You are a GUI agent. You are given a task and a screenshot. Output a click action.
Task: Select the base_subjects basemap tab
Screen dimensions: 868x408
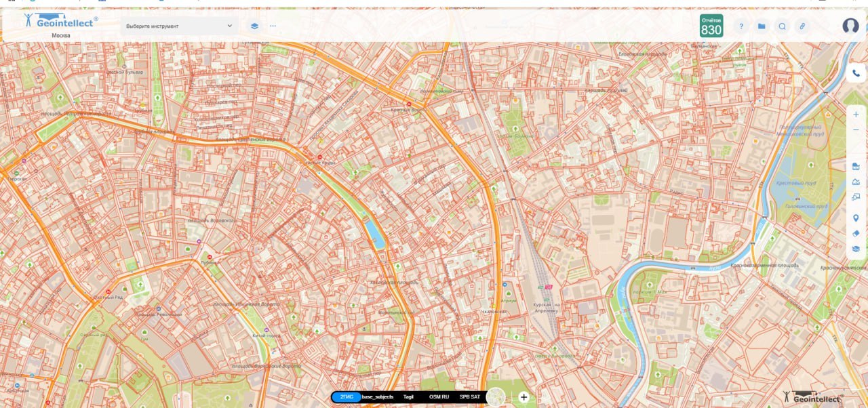tap(378, 396)
